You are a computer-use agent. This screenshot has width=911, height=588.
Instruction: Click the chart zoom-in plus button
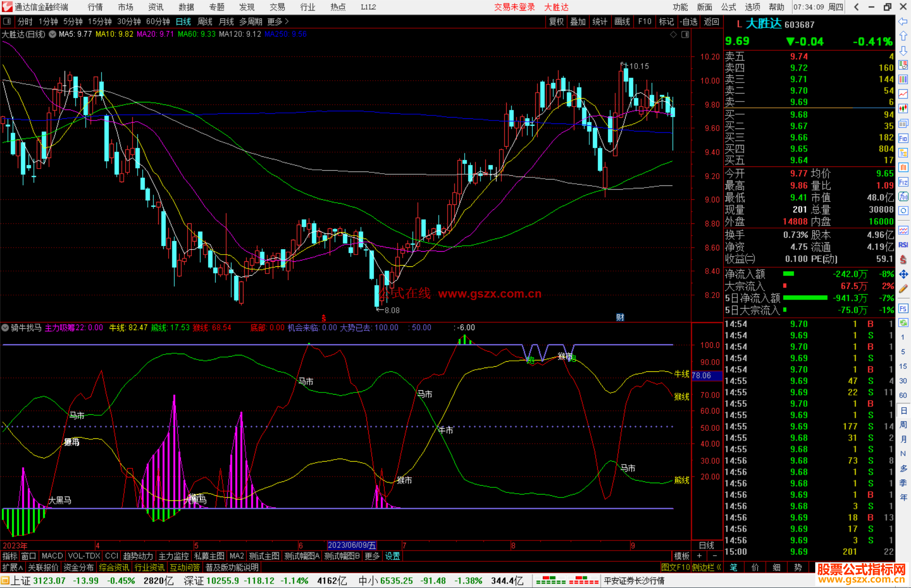[699, 556]
